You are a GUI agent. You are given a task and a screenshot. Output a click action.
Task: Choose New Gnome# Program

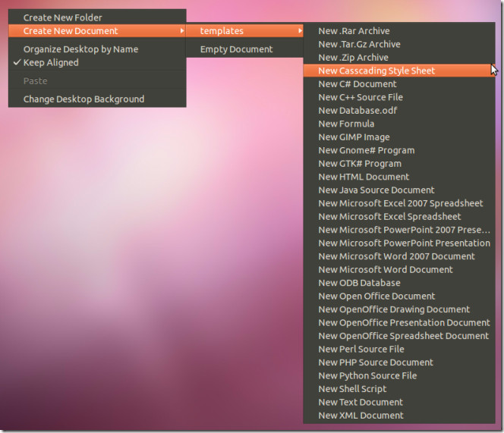(x=399, y=150)
